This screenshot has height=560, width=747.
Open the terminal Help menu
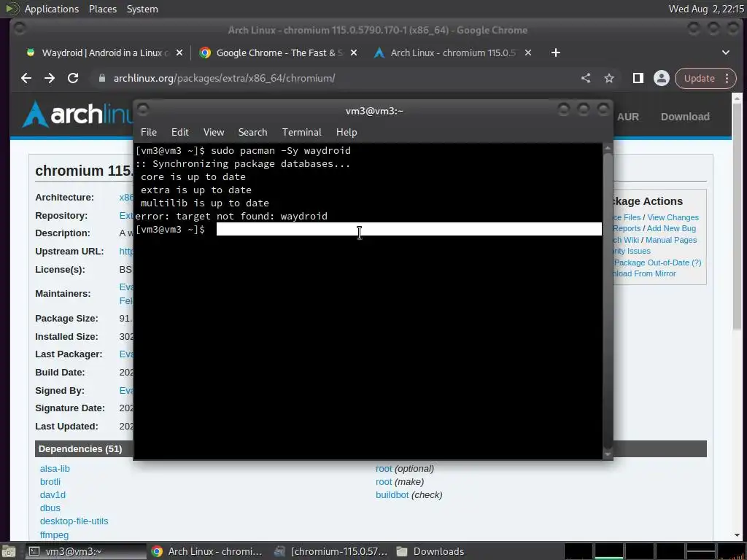pyautogui.click(x=347, y=133)
